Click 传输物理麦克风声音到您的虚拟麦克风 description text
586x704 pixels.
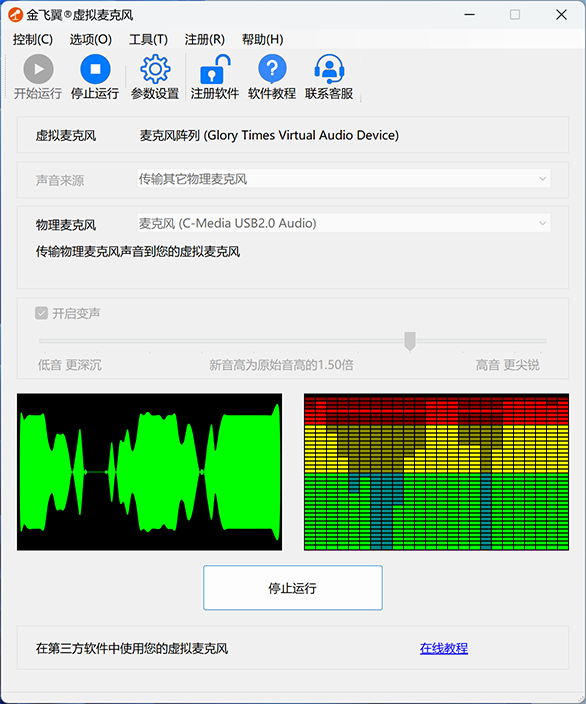138,251
